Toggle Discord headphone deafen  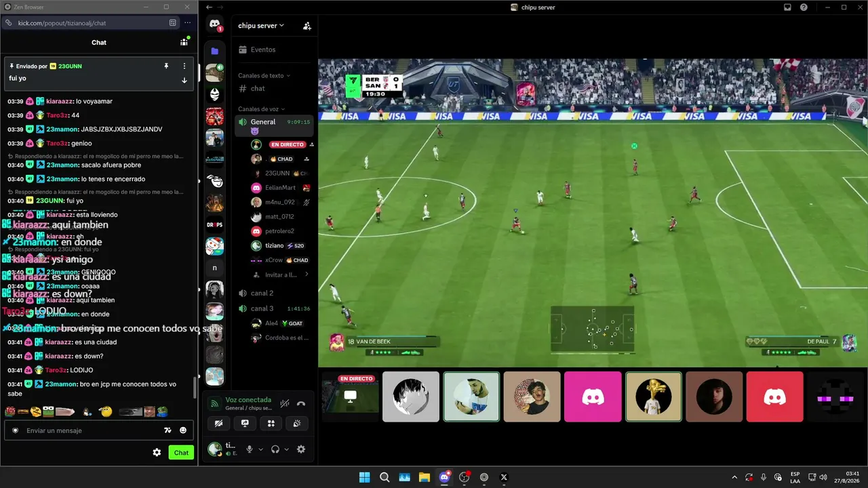tap(275, 449)
